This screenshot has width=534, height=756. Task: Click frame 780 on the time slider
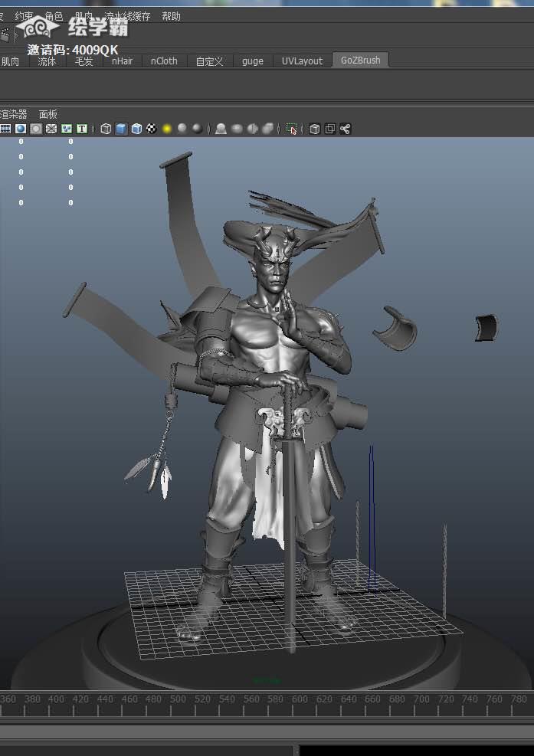click(x=519, y=699)
